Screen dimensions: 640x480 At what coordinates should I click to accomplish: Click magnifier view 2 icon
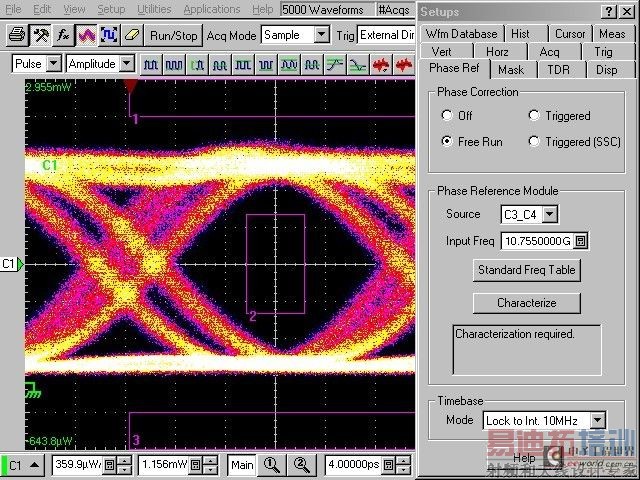pos(302,465)
